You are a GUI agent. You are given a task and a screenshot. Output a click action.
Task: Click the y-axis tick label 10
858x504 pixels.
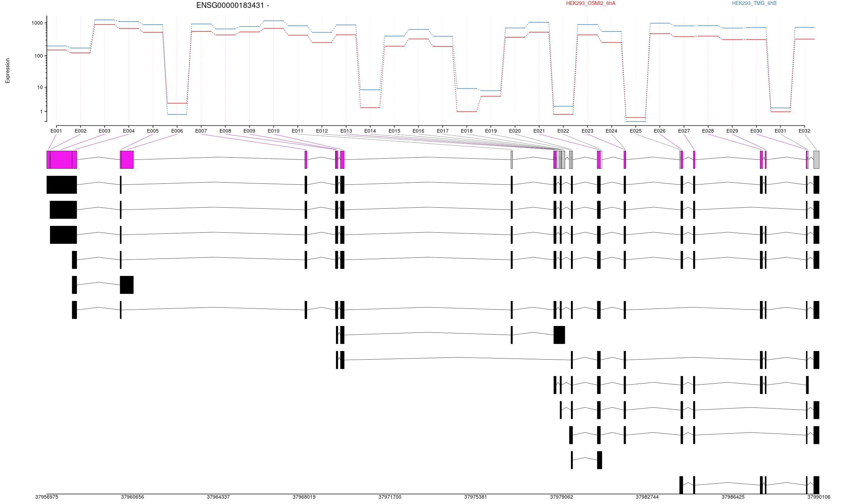(x=40, y=87)
